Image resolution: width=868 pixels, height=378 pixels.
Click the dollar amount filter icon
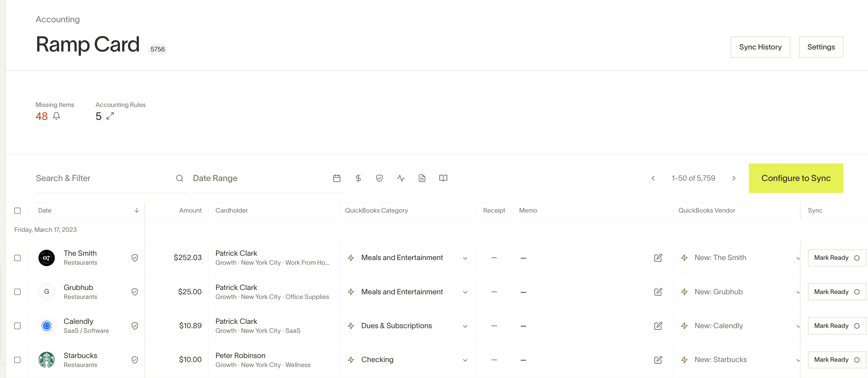coord(358,178)
